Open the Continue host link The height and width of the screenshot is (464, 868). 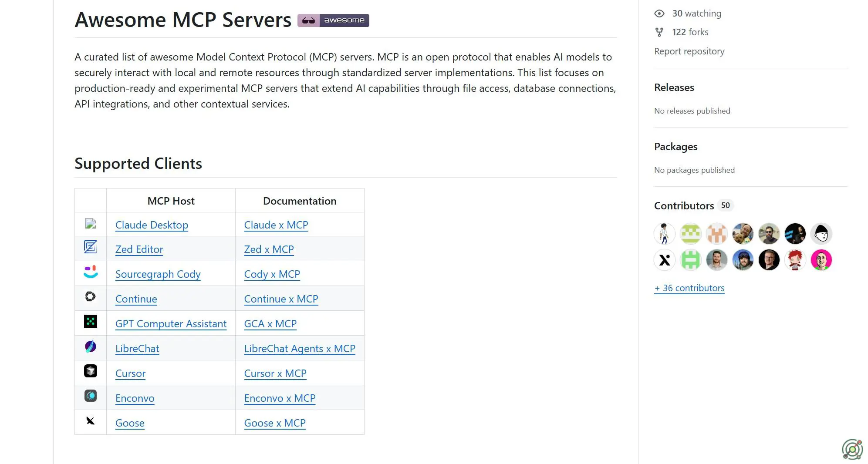[136, 299]
